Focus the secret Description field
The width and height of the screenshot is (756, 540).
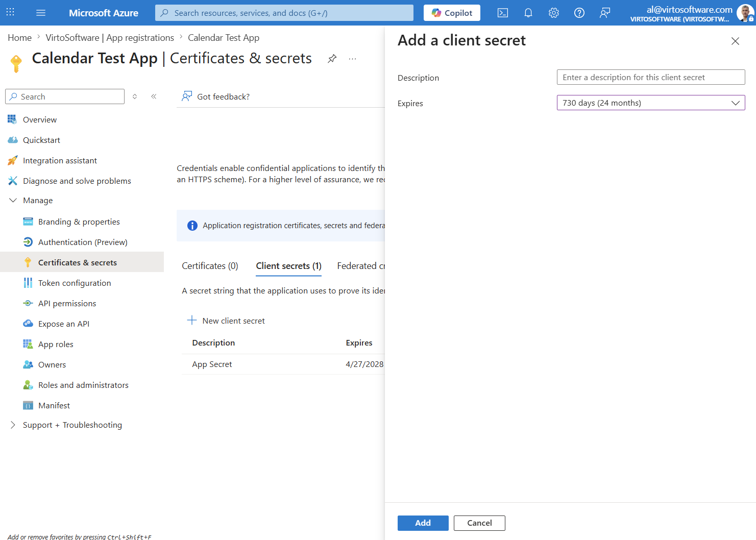pyautogui.click(x=651, y=77)
